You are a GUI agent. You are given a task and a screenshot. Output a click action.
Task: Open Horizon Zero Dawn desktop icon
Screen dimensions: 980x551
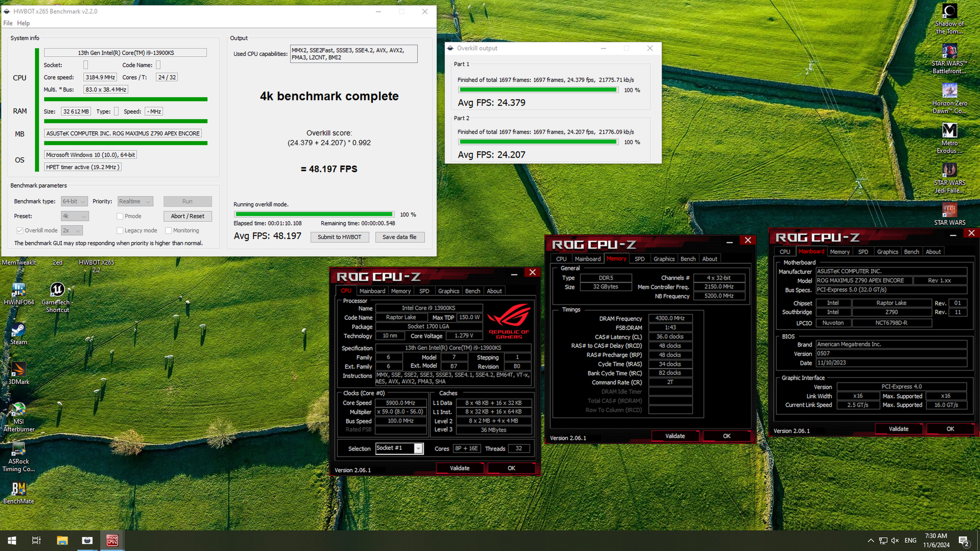pos(949,99)
